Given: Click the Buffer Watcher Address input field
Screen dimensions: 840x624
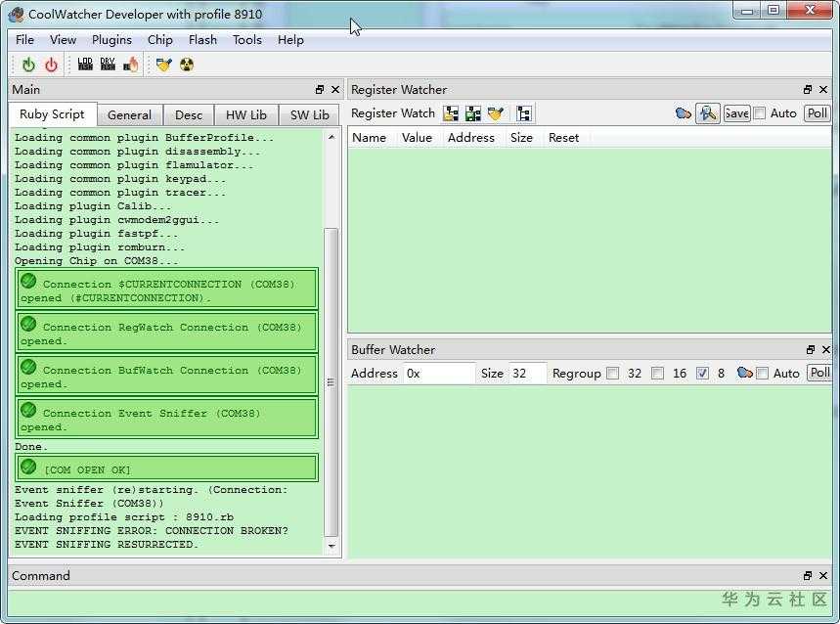Looking at the screenshot, I should tap(439, 373).
